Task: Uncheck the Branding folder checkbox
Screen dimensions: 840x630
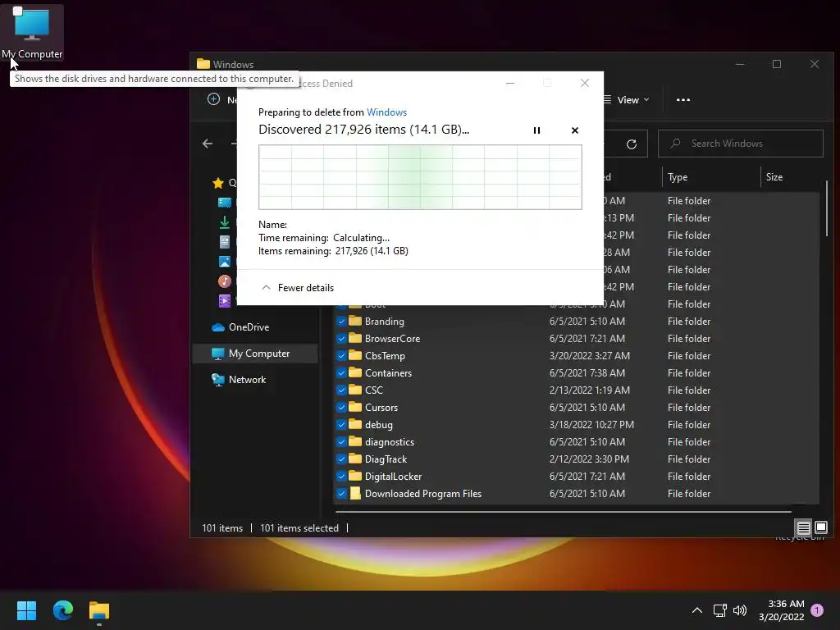Action: click(341, 322)
